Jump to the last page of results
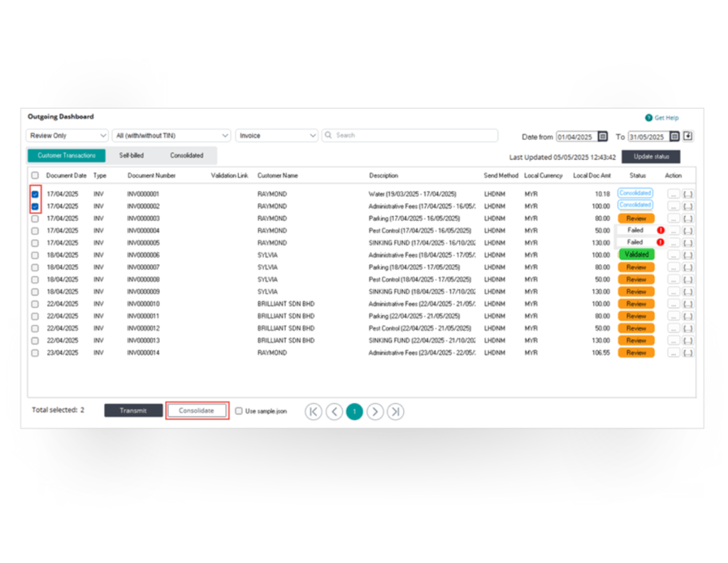The image size is (728, 563). [396, 412]
